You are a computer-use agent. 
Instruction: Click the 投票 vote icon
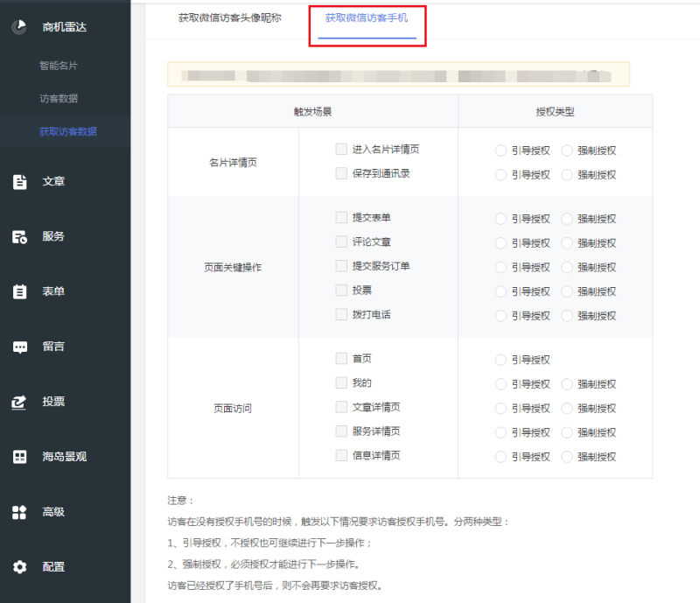(x=19, y=402)
